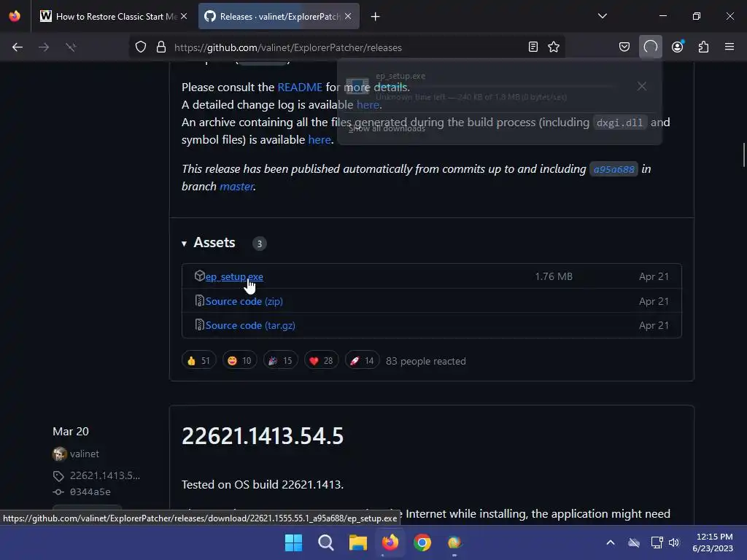Screen dimensions: 747x560
Task: Open valinet author profile link
Action: (85, 454)
